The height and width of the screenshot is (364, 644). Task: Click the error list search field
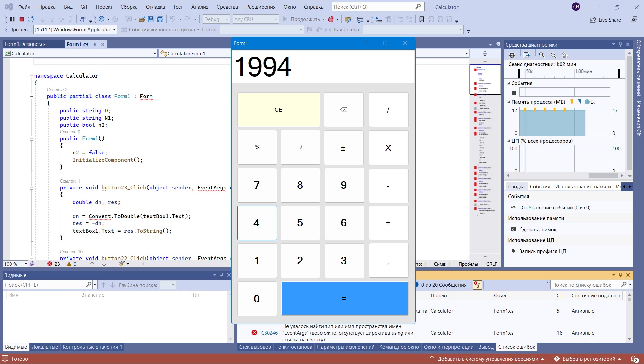(586, 285)
